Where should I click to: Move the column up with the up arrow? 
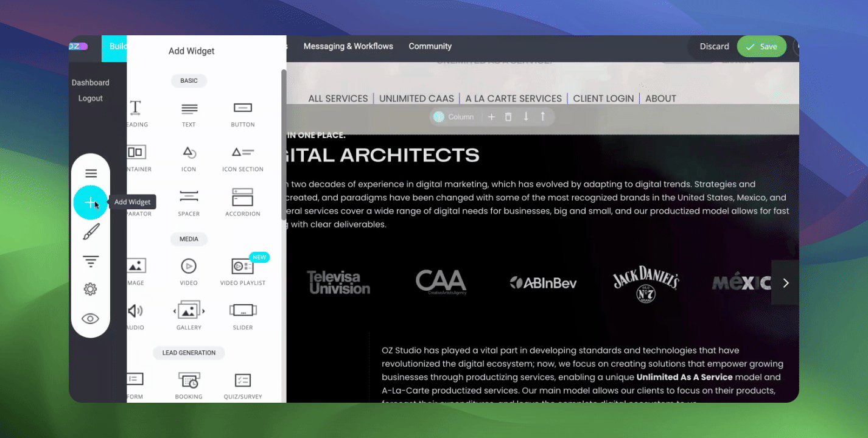pos(543,116)
